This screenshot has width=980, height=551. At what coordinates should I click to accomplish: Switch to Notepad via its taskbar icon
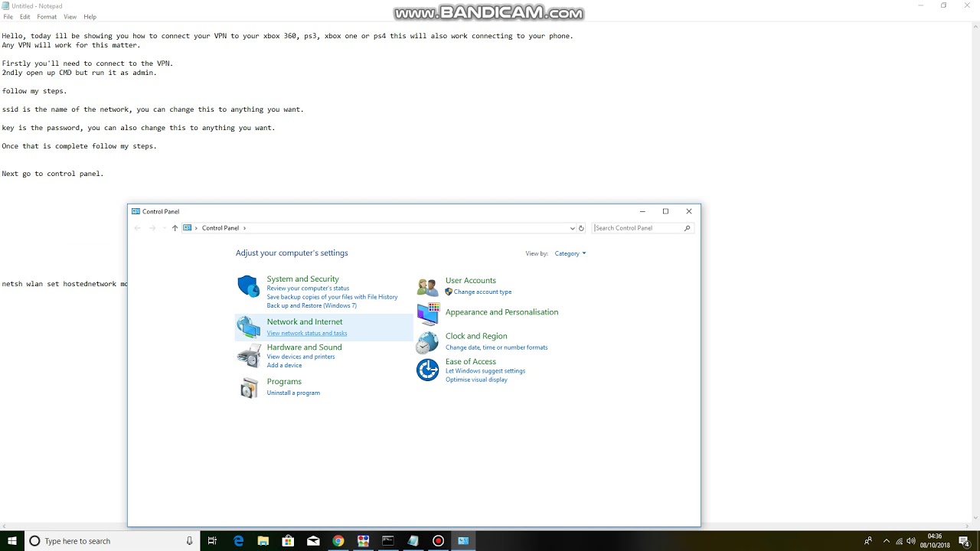pos(413,541)
